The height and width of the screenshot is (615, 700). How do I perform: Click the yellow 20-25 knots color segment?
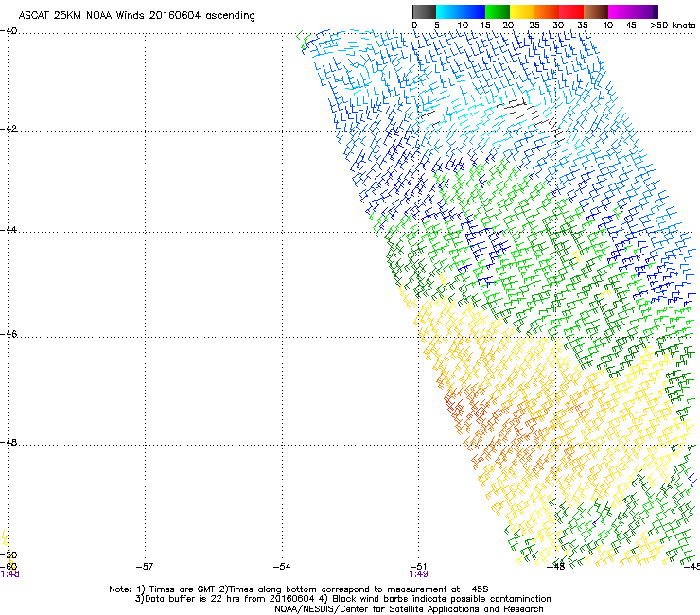pos(522,11)
